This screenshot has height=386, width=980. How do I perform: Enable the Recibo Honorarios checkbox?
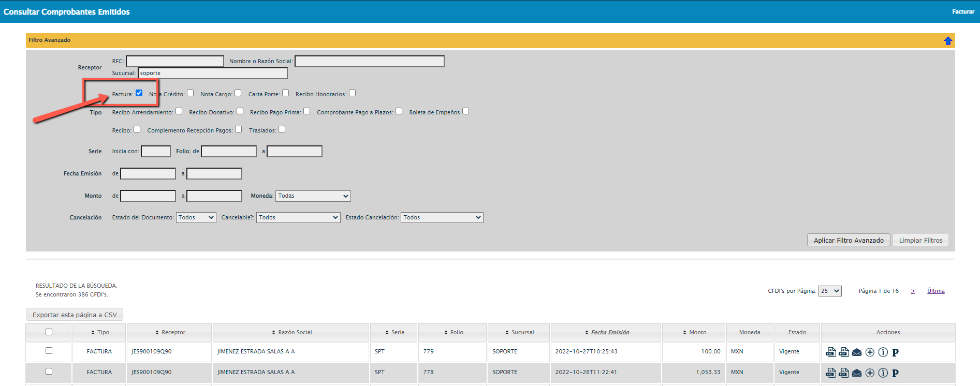pos(352,93)
